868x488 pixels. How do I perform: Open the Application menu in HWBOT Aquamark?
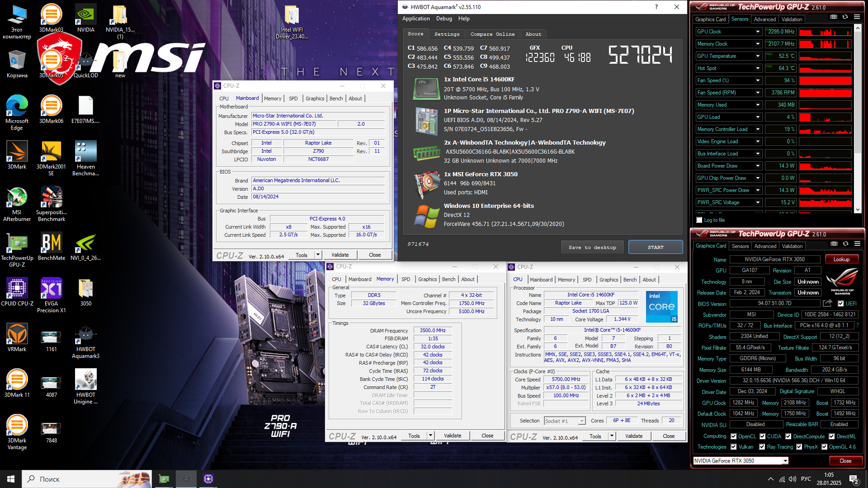tap(416, 19)
